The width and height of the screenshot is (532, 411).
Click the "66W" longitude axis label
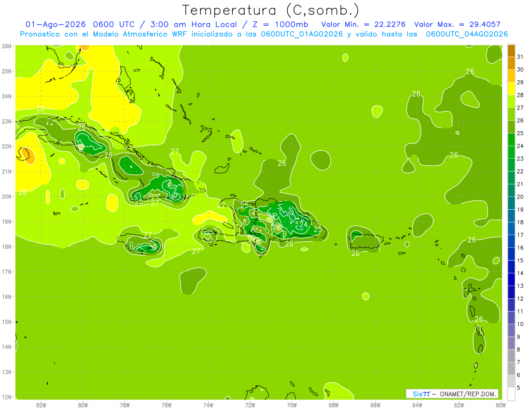point(375,405)
